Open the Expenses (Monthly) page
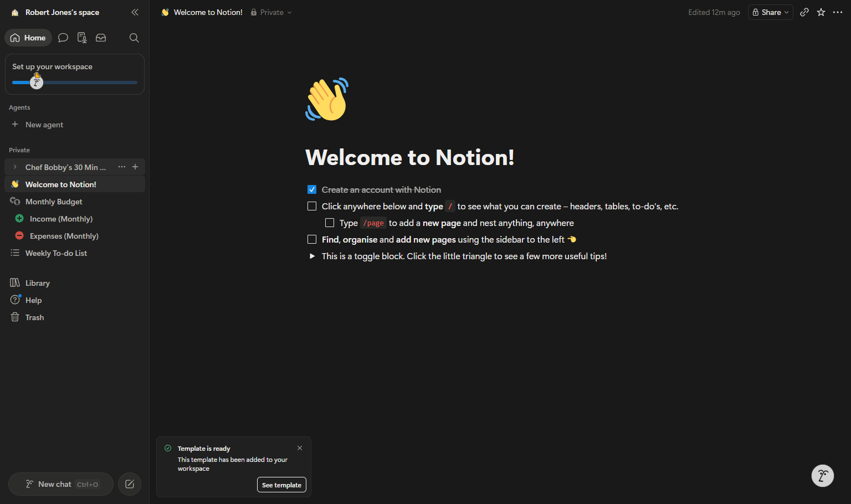This screenshot has width=851, height=504. point(75,236)
